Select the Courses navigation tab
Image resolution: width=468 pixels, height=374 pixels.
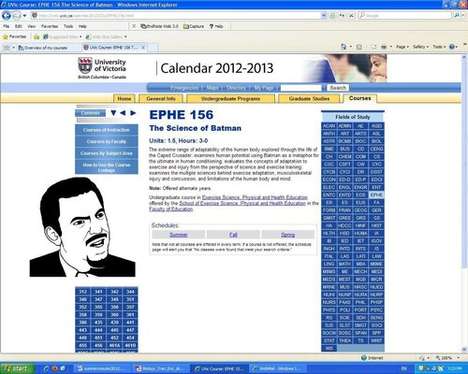coord(360,98)
